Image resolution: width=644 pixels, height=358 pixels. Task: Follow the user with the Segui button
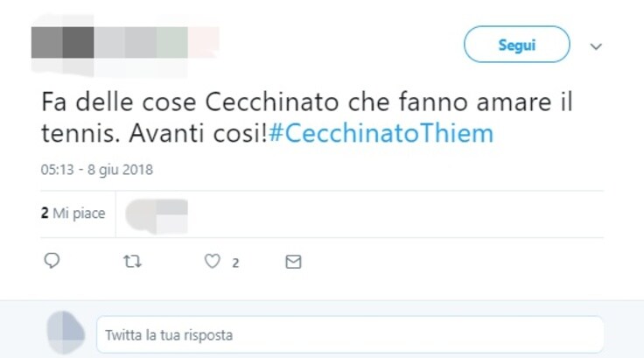[516, 45]
